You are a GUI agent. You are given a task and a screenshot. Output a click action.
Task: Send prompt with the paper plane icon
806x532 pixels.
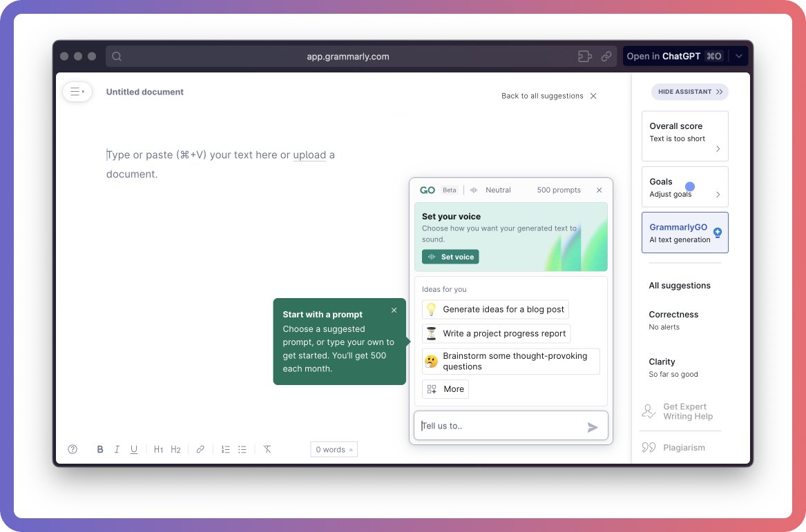point(593,427)
